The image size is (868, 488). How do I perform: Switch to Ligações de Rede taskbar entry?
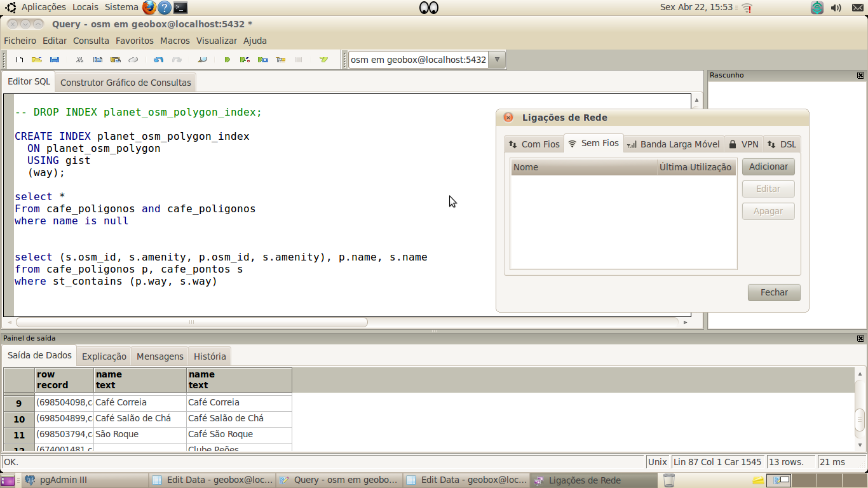pos(593,480)
